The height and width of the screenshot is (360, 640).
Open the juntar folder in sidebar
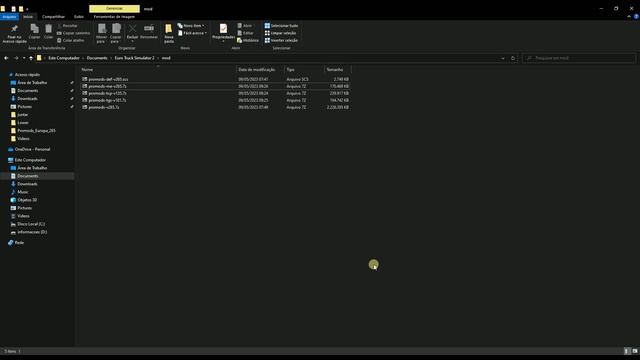click(22, 115)
